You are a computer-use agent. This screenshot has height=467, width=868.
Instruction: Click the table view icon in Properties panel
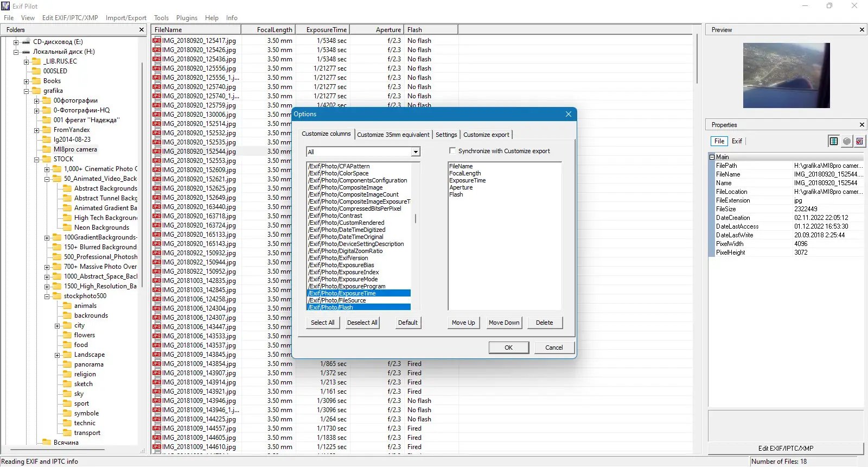point(834,141)
